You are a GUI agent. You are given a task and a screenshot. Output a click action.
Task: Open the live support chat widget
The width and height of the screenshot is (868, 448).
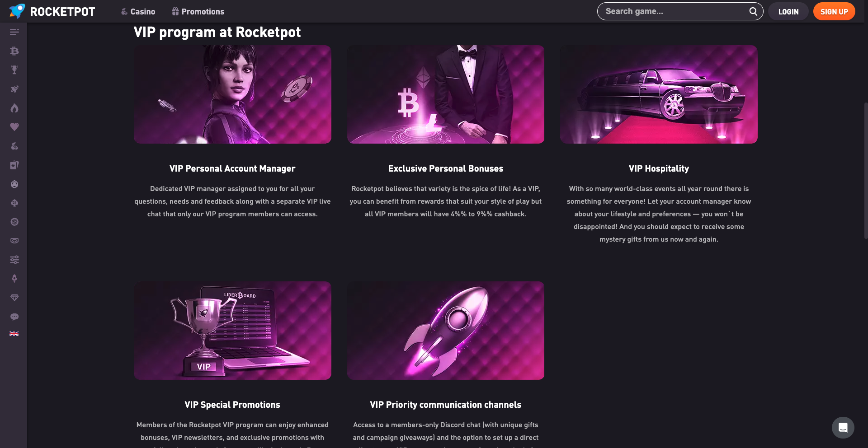[x=843, y=428]
